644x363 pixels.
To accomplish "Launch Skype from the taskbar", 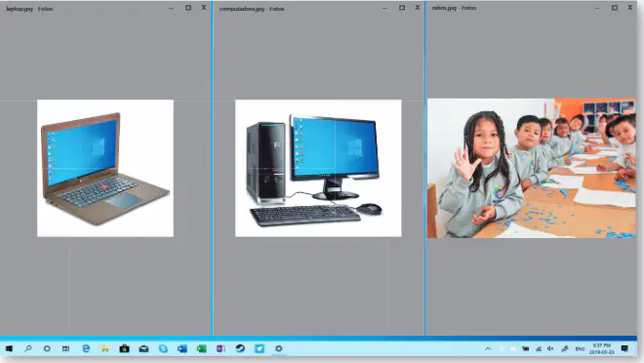I will coord(163,348).
